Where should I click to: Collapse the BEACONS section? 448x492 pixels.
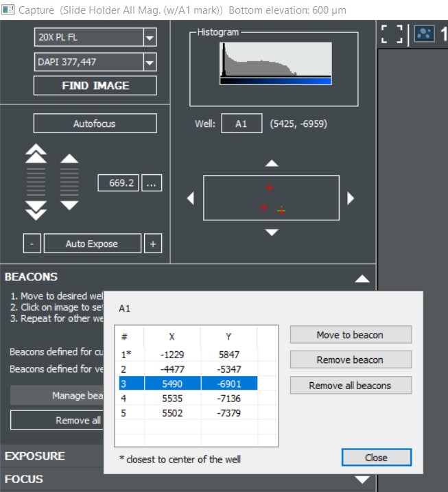pos(362,278)
